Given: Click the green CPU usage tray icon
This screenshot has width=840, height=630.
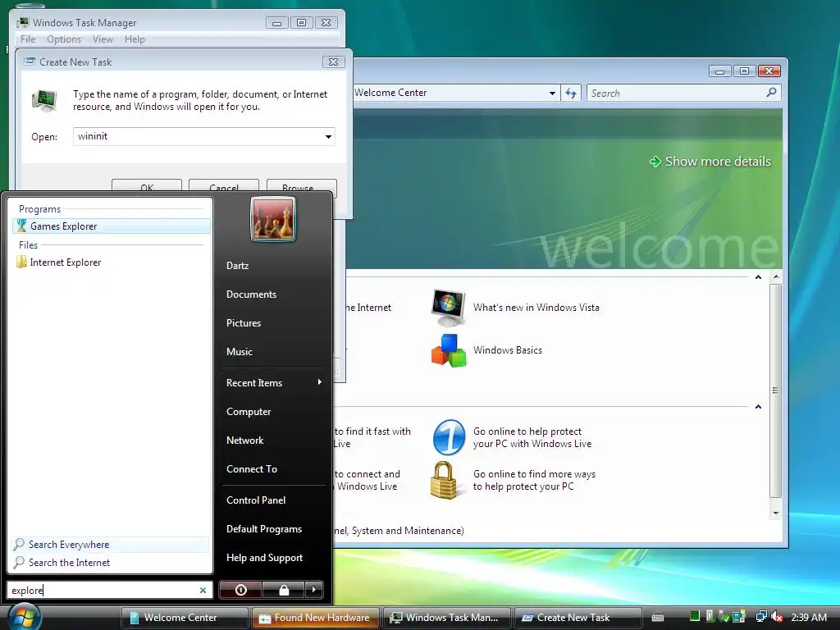Looking at the screenshot, I should [x=695, y=617].
